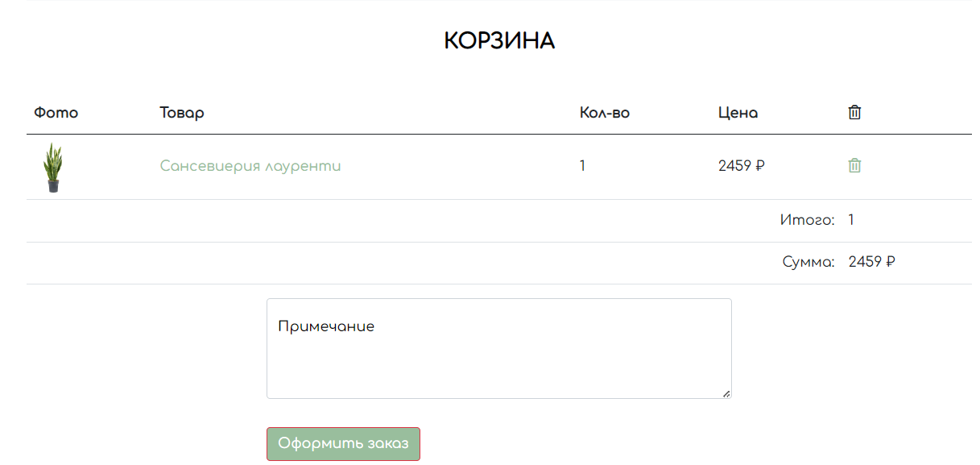980x465 pixels.
Task: Select the Фото column header
Action: pos(56,113)
